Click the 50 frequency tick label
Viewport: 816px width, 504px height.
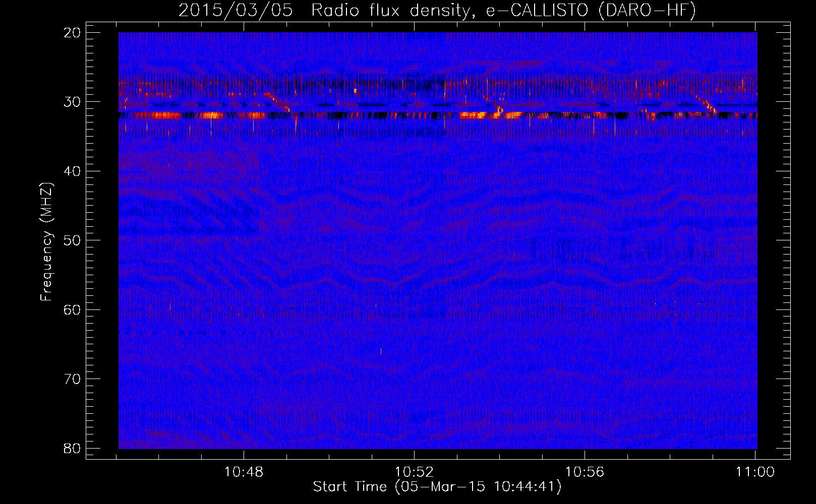pyautogui.click(x=73, y=240)
